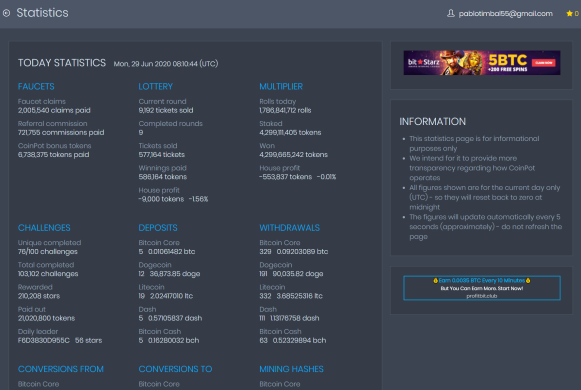Click the 6,738,375 tokens paid value
581x390 pixels.
53,155
